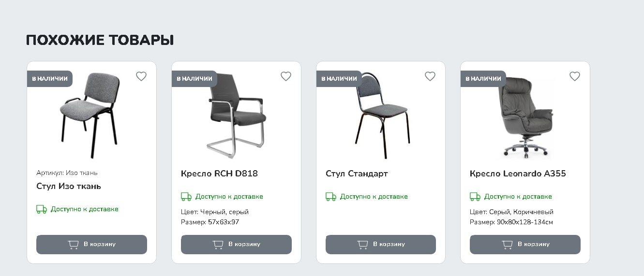Click heart icon on Кресло Leonardo A355
Viewport: 644px width, 276px height.
(575, 76)
